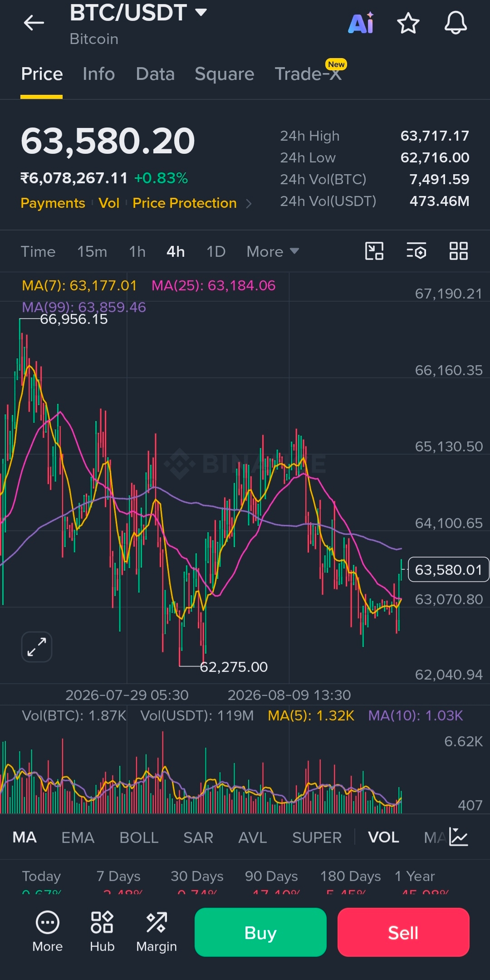Tap the MA(7) value label

pos(79,285)
